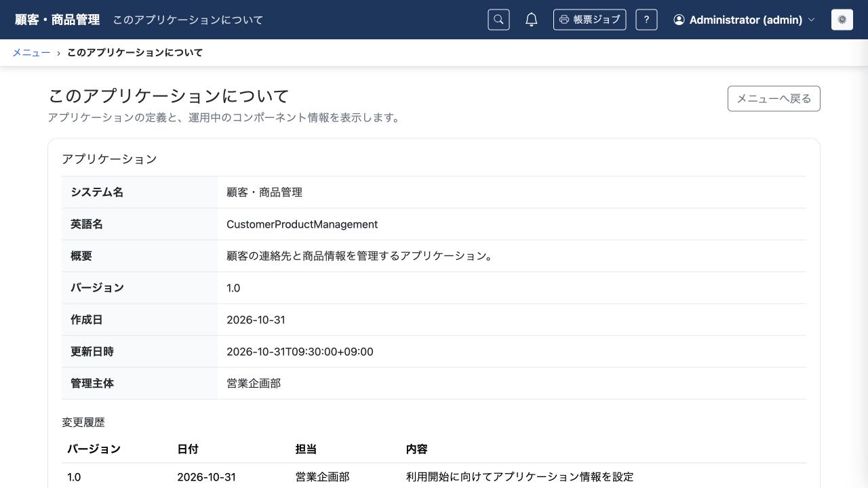The height and width of the screenshot is (488, 868).
Task: Click the 担当 column header
Action: [306, 449]
